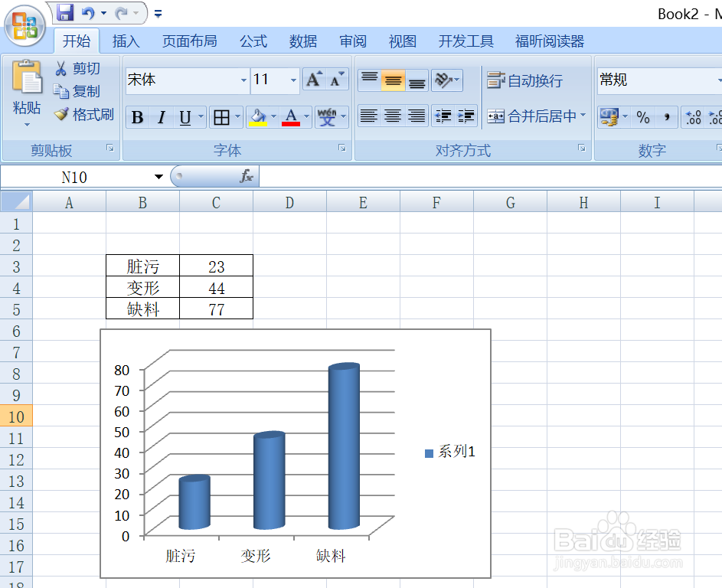Open the Insert (插入) tab
Viewport: 722px width, 588px height.
[x=126, y=41]
